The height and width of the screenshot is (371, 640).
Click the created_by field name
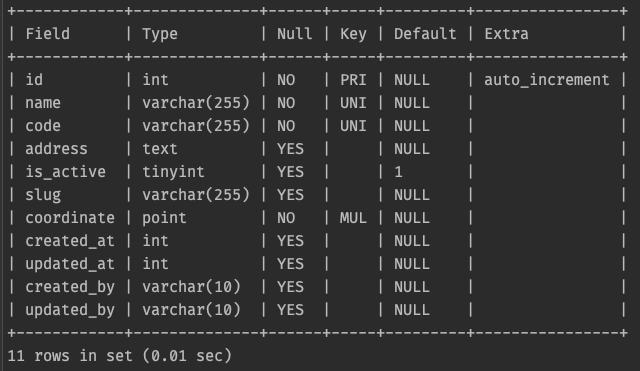click(x=70, y=287)
